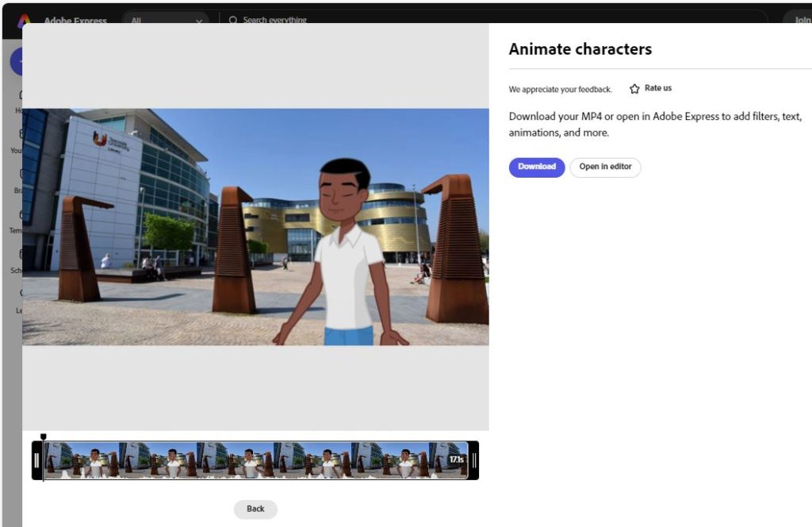The height and width of the screenshot is (527, 812).
Task: Click inside the Search everything field
Action: [x=278, y=21]
